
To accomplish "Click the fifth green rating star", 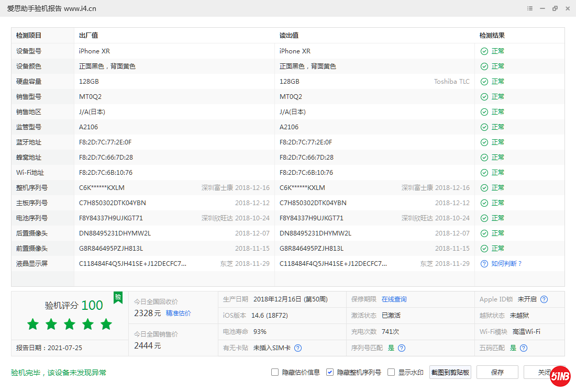I will [106, 324].
